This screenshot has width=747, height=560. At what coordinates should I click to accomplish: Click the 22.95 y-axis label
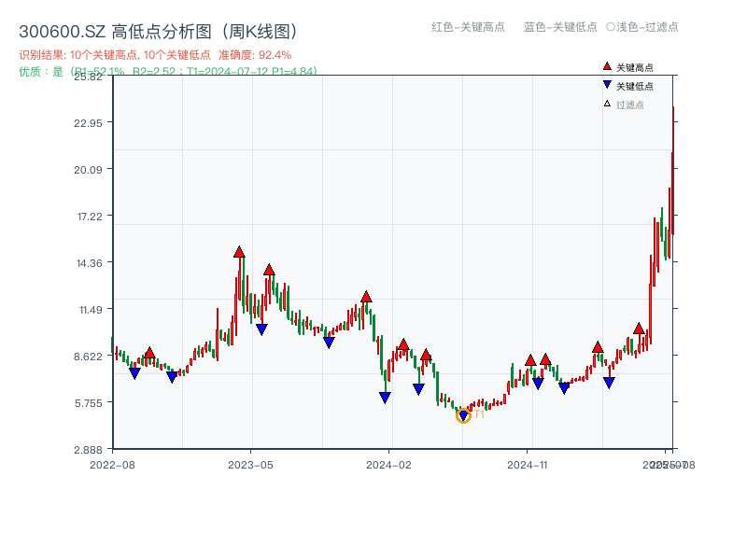[88, 123]
